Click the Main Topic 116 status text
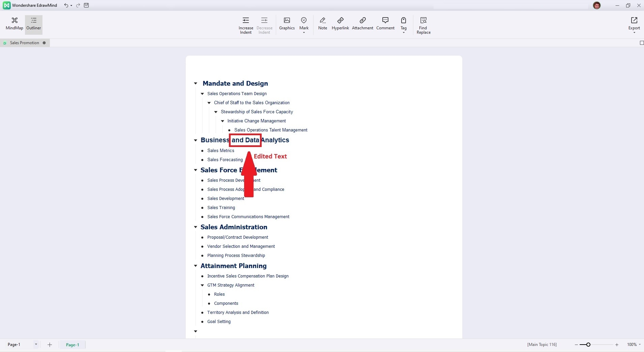The width and height of the screenshot is (644, 352). 542,345
